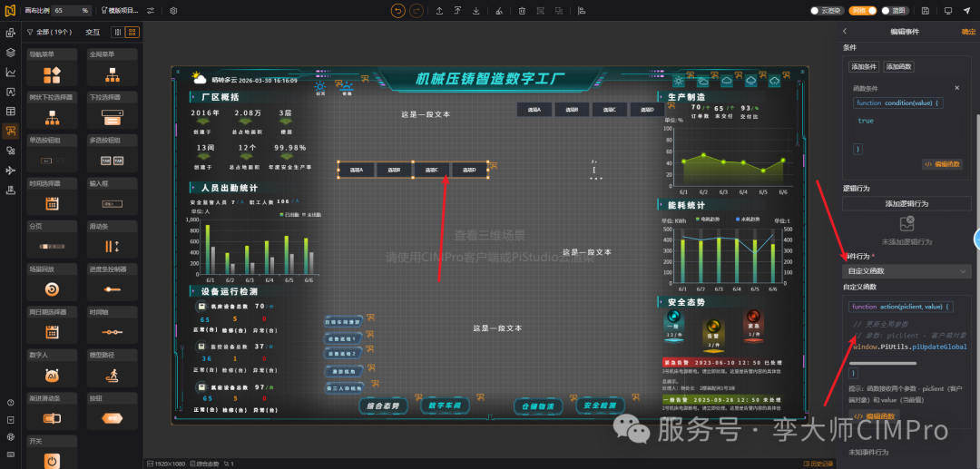Open the 全部(19个) filter dropdown
This screenshot has height=469, width=980.
[49, 32]
